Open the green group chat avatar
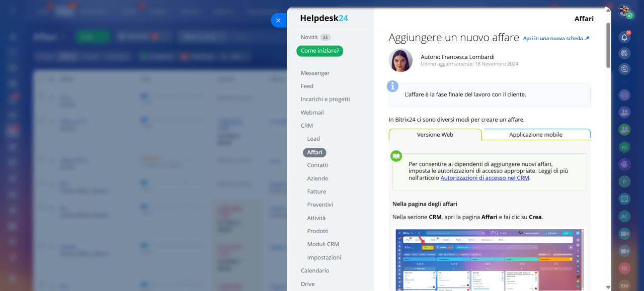The width and height of the screenshot is (644, 291). [x=624, y=129]
